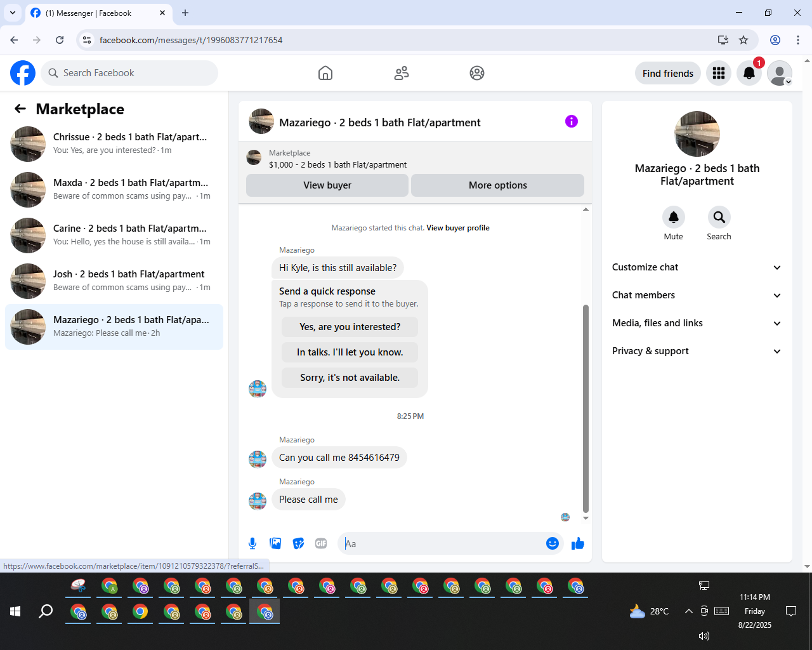Reload the page with the browser refresh icon

point(60,40)
